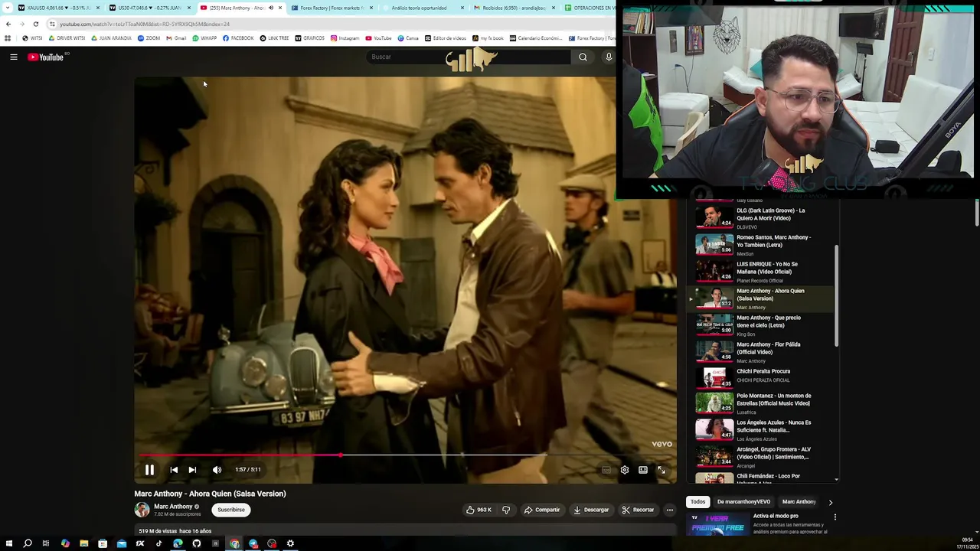Switch to Forex Factory browser tab
The height and width of the screenshot is (551, 980).
point(332,8)
